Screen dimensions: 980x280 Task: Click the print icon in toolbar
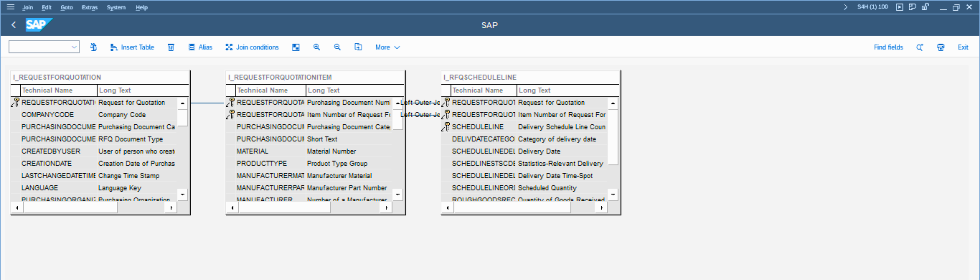tap(941, 47)
